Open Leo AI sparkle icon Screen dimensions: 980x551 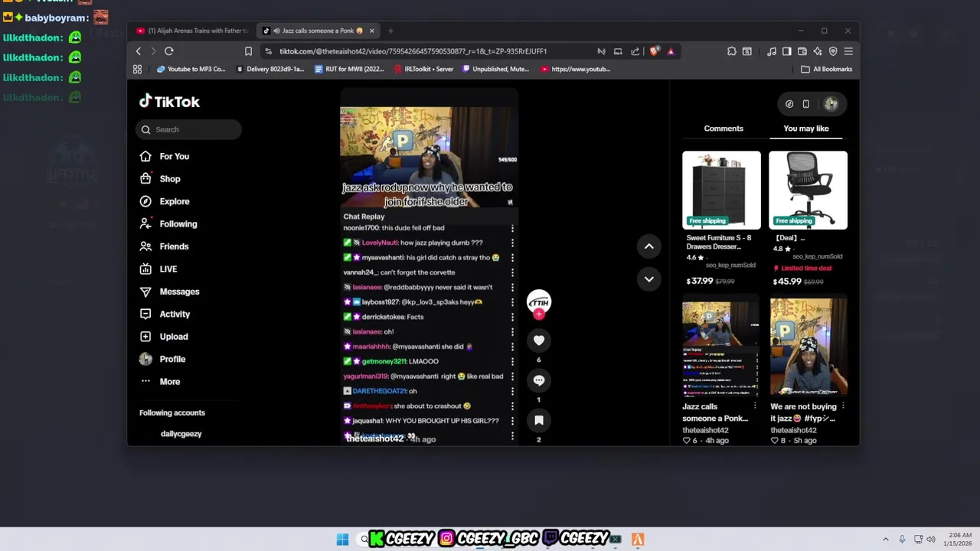click(818, 51)
